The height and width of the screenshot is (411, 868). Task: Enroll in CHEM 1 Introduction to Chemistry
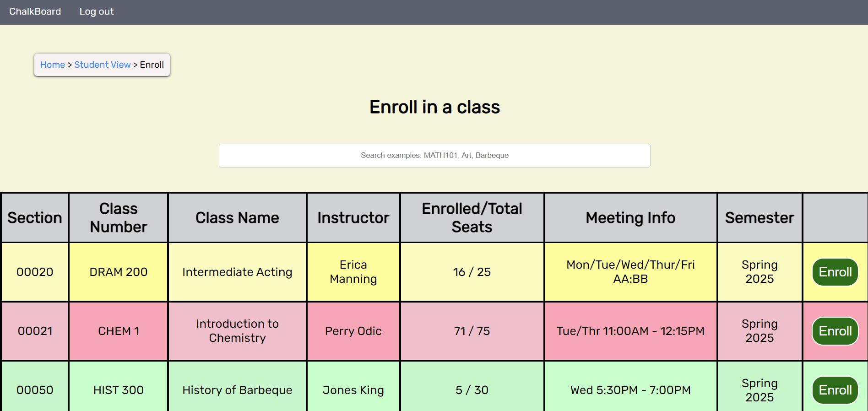coord(835,331)
